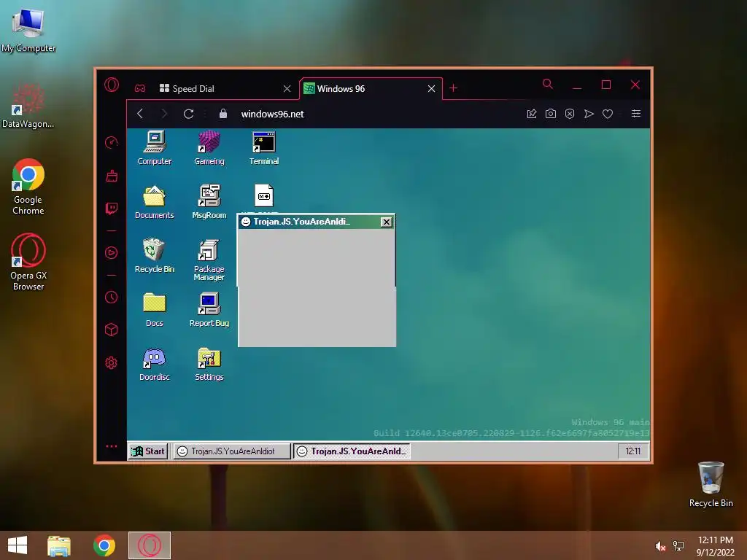The width and height of the screenshot is (747, 560).
Task: Open sidebar three dots setup
Action: coord(111,446)
